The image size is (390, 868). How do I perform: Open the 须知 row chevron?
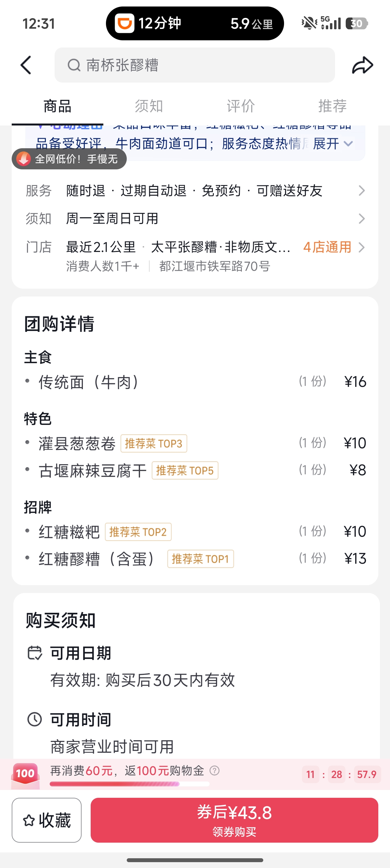(361, 219)
